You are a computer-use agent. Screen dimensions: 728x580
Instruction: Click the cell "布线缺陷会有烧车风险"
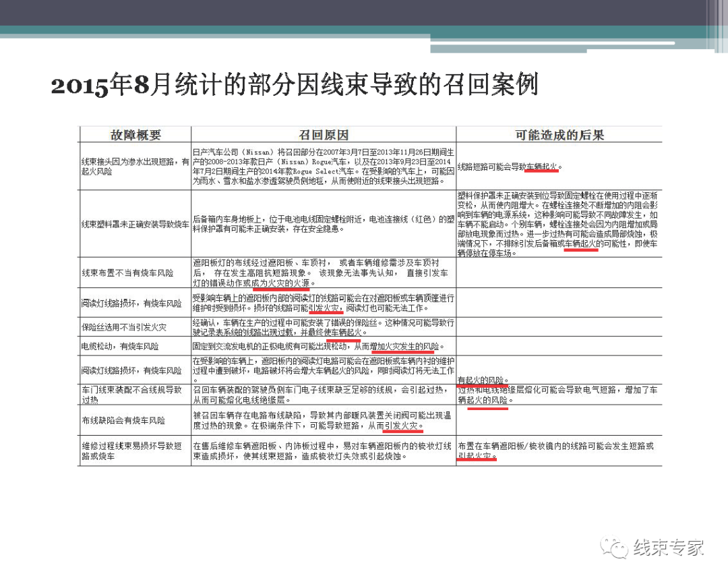(123, 420)
